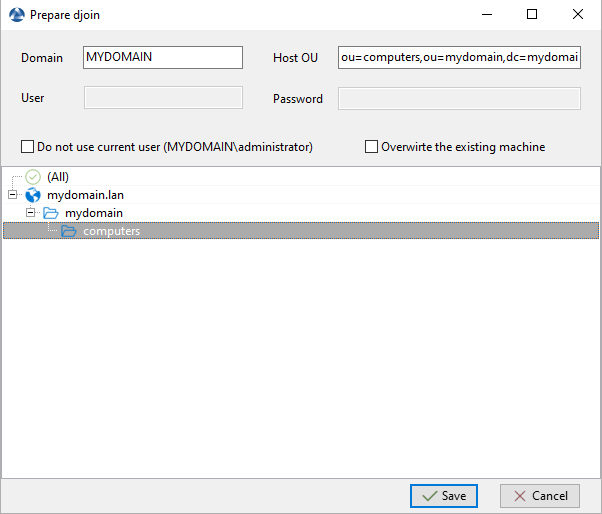Maximize the Prepare djoin window
This screenshot has width=602, height=514.
532,15
